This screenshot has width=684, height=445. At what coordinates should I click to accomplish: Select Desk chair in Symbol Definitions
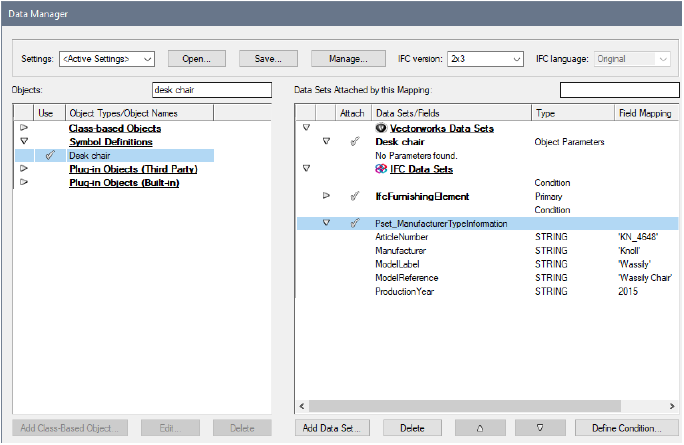click(x=90, y=155)
